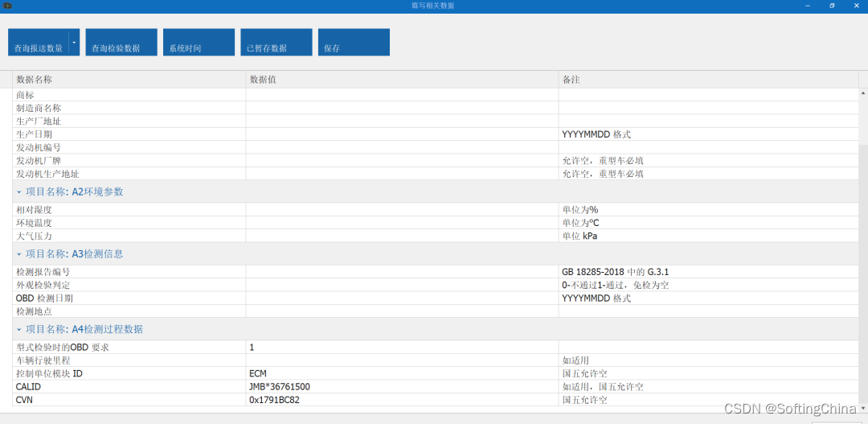Image resolution: width=868 pixels, height=424 pixels.
Task: Select the 制造商名称 row name
Action: tap(39, 108)
